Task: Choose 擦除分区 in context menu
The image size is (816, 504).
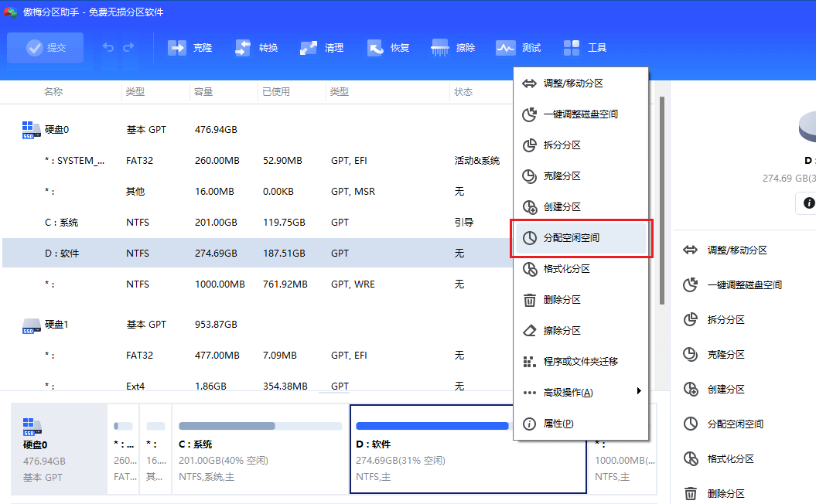Action: [x=581, y=331]
